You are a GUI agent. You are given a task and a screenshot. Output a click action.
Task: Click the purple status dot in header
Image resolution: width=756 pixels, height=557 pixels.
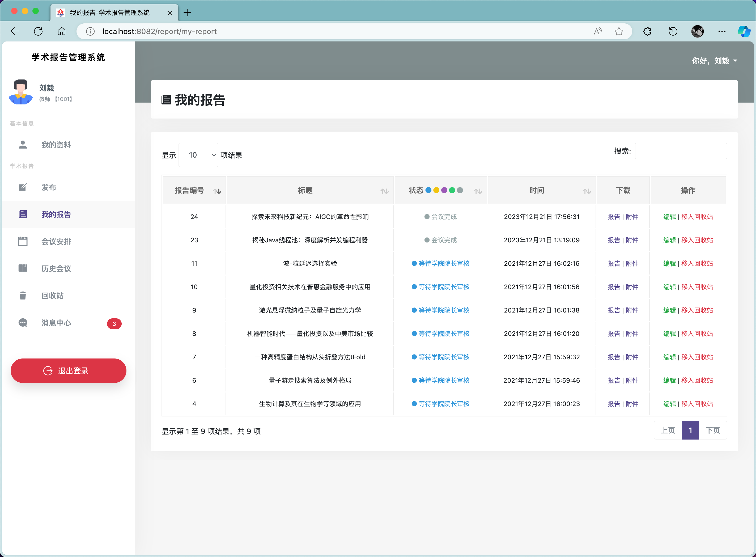click(444, 190)
